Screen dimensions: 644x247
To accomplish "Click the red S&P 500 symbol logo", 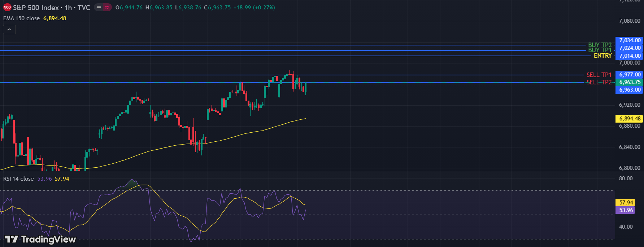I will 7,8.
